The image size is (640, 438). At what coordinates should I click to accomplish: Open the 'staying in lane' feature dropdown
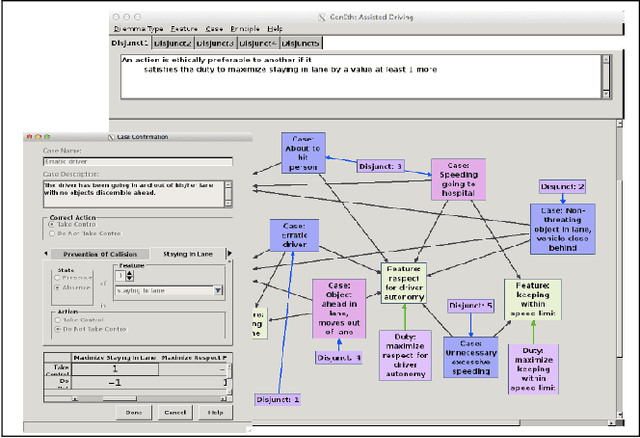(x=167, y=291)
